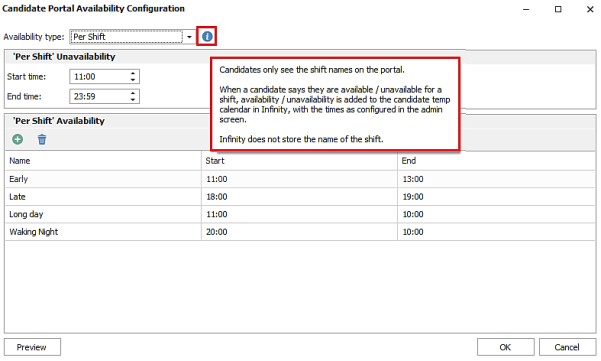Delete selected shift using the trash icon
This screenshot has width=601, height=361.
(x=42, y=139)
